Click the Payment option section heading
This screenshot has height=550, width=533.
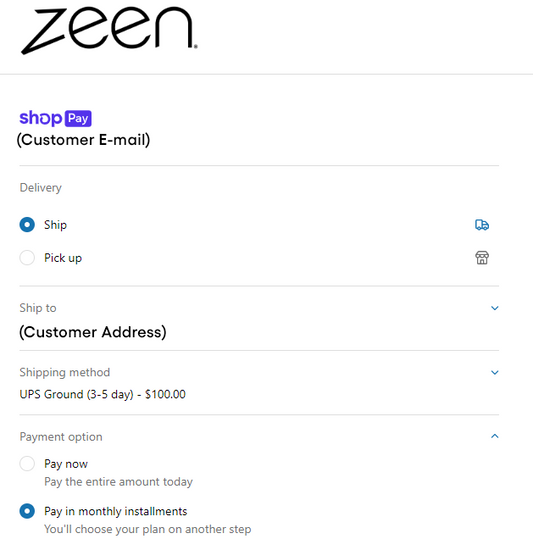(61, 437)
